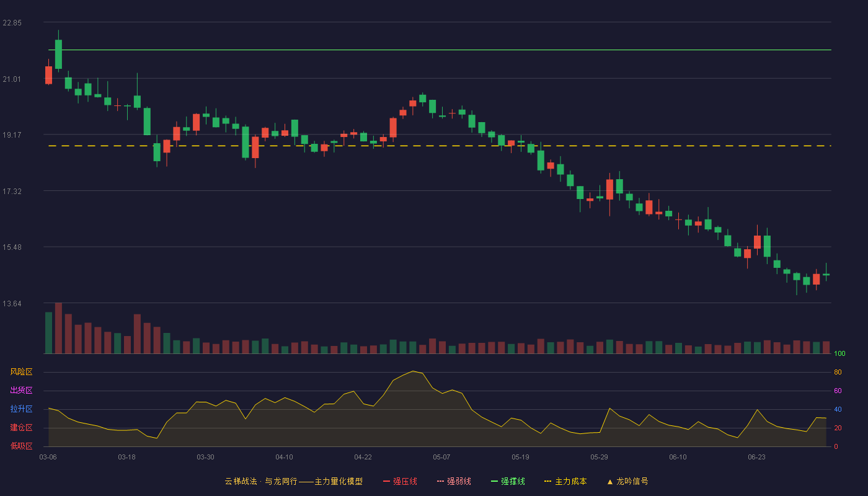The height and width of the screenshot is (496, 868).
Task: Toggle the 强压线 legend entry
Action: 400,481
